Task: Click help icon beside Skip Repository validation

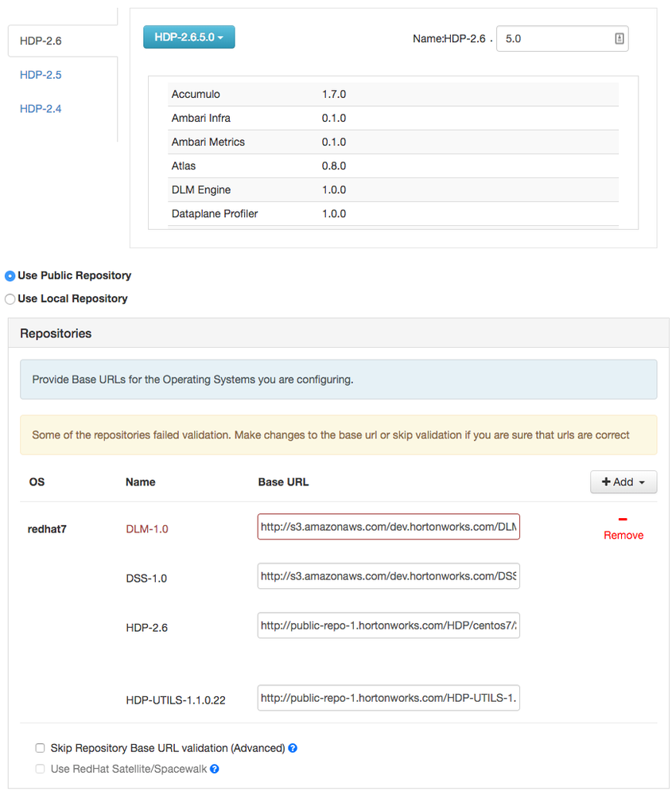Action: click(293, 748)
